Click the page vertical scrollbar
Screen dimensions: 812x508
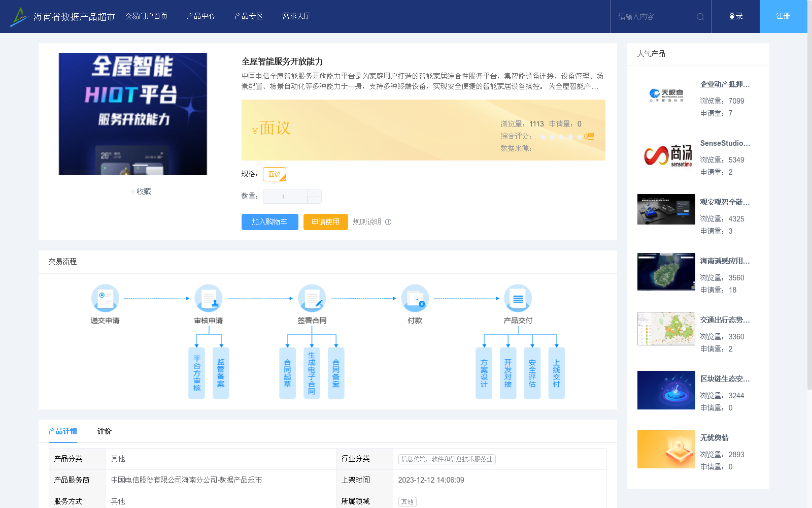(x=809, y=196)
